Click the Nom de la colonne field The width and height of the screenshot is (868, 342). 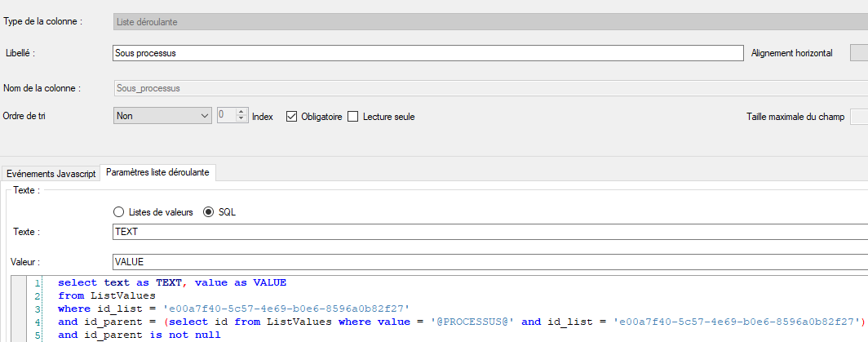pyautogui.click(x=489, y=87)
